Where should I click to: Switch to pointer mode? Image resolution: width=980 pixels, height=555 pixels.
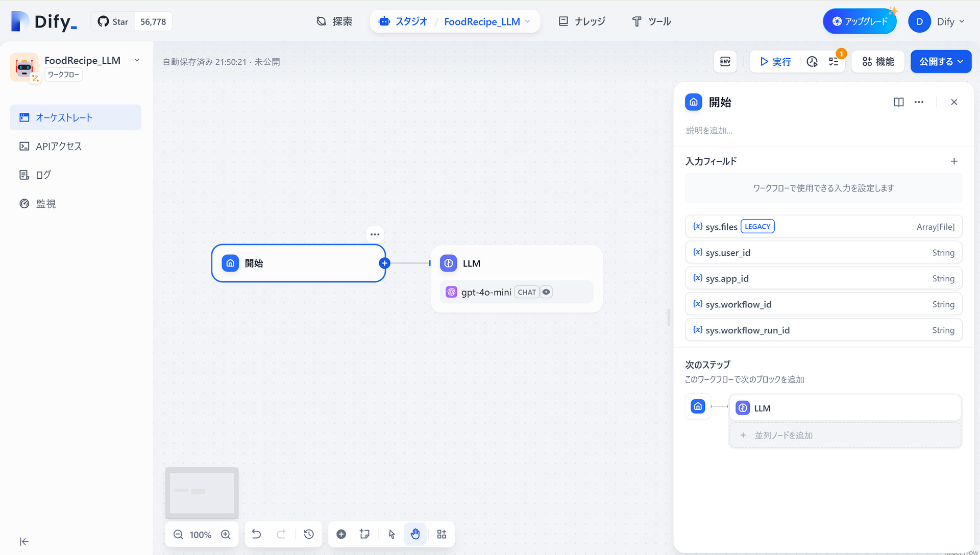[391, 534]
